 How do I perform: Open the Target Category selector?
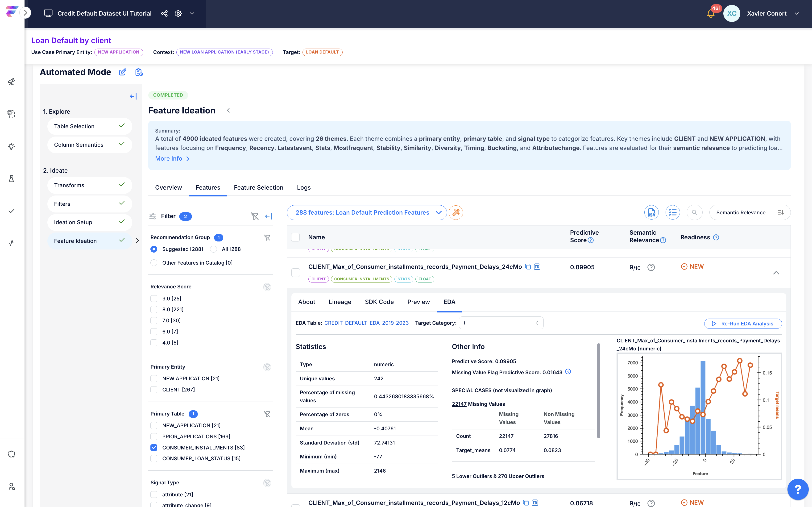pyautogui.click(x=501, y=323)
